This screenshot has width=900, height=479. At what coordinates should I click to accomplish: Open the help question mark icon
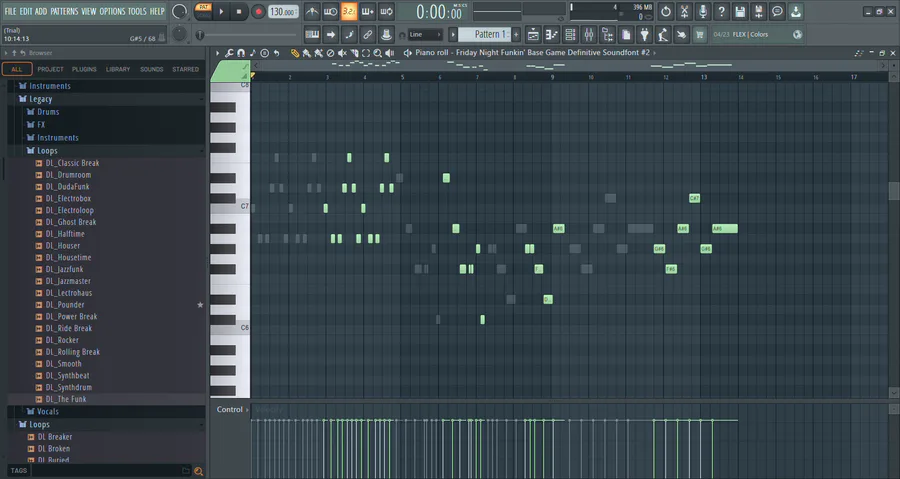click(x=721, y=11)
